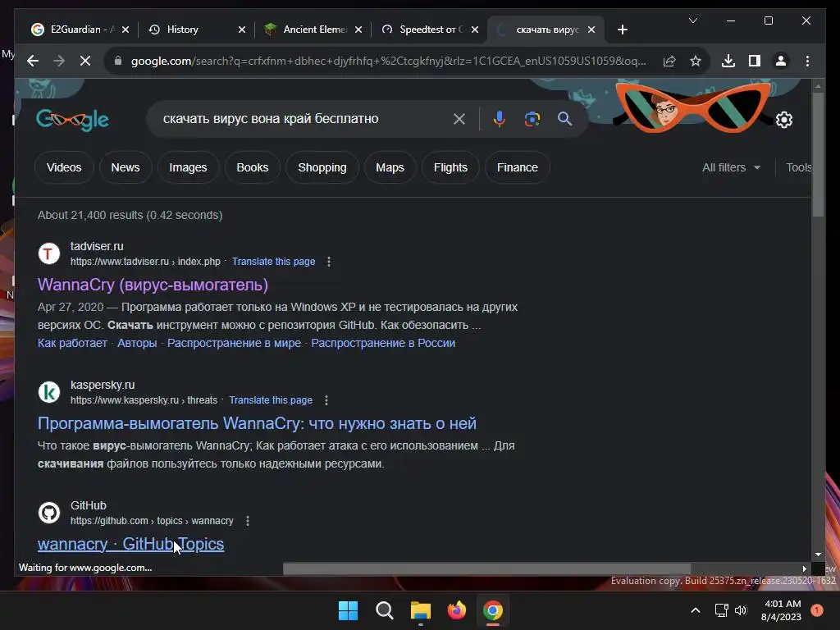
Task: Search by image with Google Lens
Action: click(532, 119)
